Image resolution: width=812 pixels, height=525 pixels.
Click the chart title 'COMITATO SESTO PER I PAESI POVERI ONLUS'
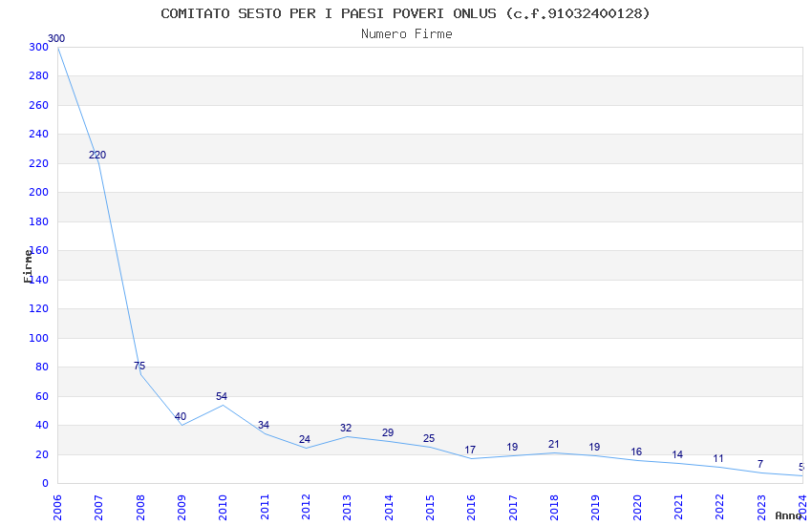[x=329, y=13]
